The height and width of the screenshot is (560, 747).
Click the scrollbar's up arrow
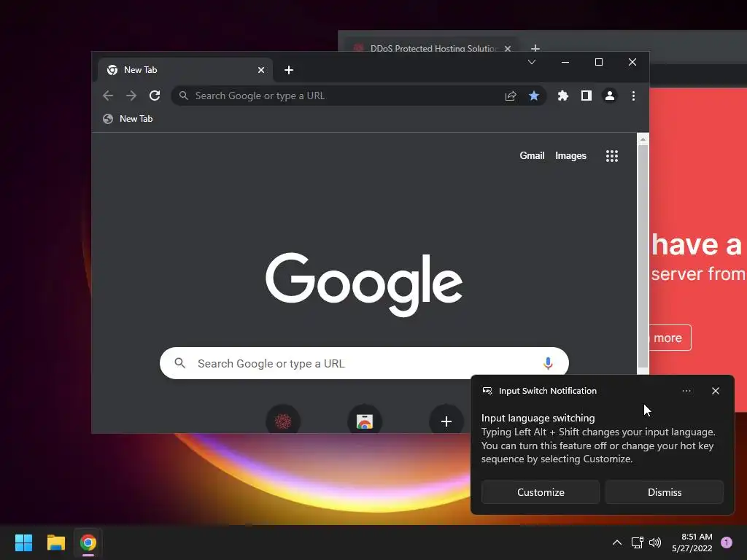pyautogui.click(x=643, y=139)
